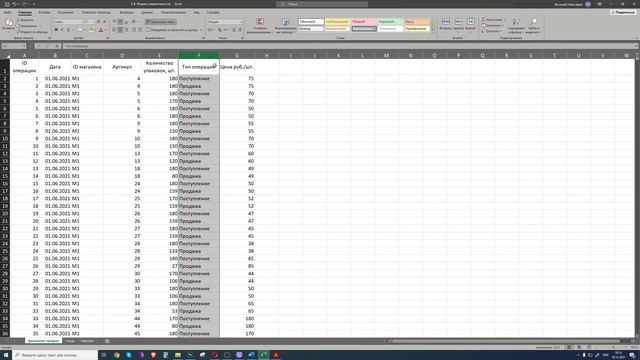The height and width of the screenshot is (360, 640).
Task: Select header cell Цена руб./шт.
Action: click(237, 67)
